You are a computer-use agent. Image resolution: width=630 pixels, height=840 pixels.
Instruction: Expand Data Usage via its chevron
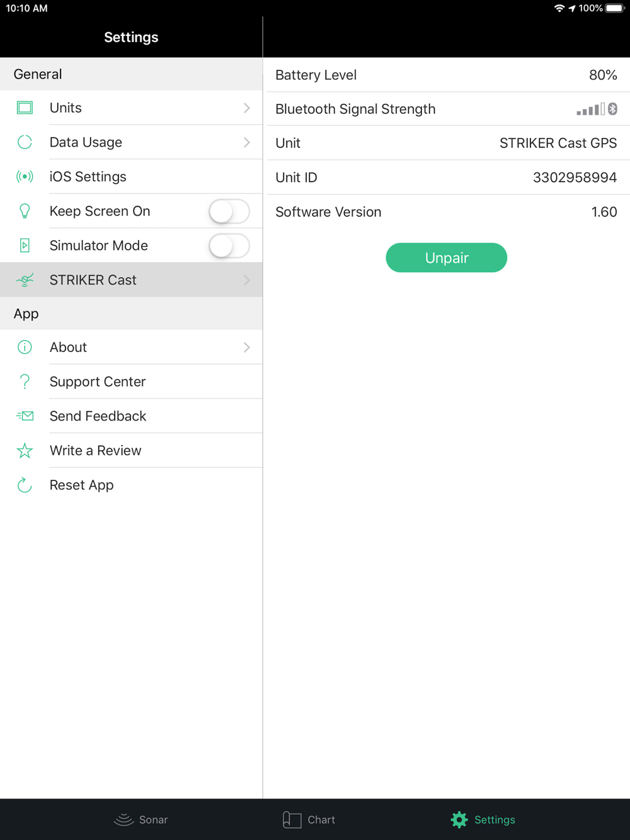click(x=247, y=143)
